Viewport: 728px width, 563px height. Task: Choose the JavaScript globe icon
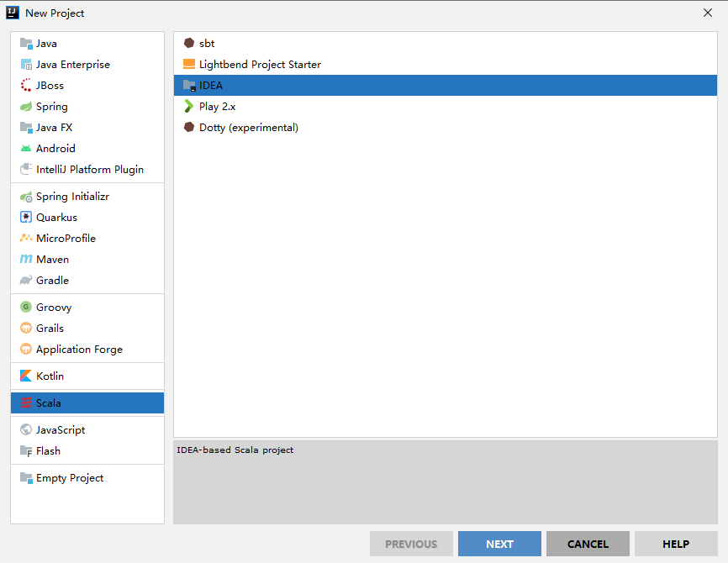[x=26, y=429]
